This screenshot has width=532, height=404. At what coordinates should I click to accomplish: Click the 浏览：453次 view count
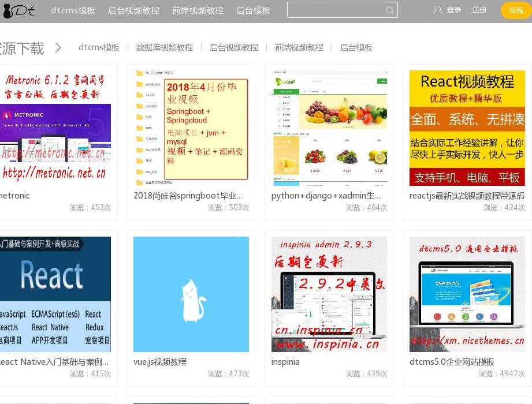pos(90,207)
